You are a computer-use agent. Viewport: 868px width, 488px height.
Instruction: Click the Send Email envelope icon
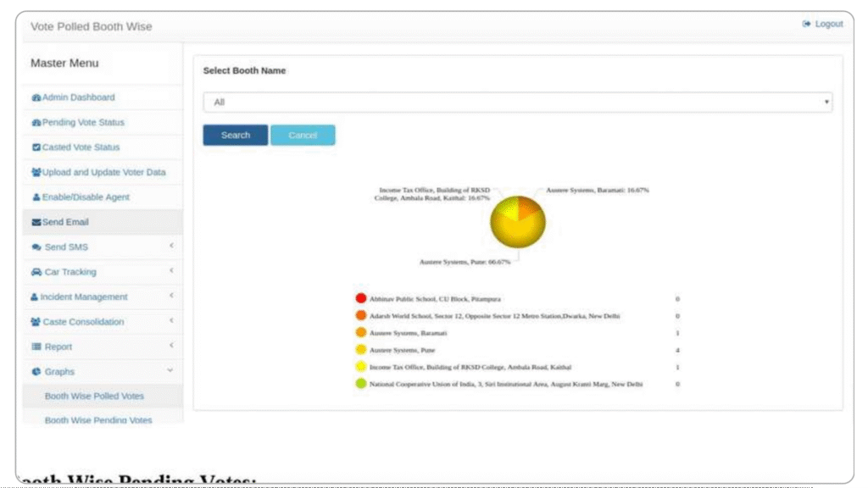tap(36, 222)
